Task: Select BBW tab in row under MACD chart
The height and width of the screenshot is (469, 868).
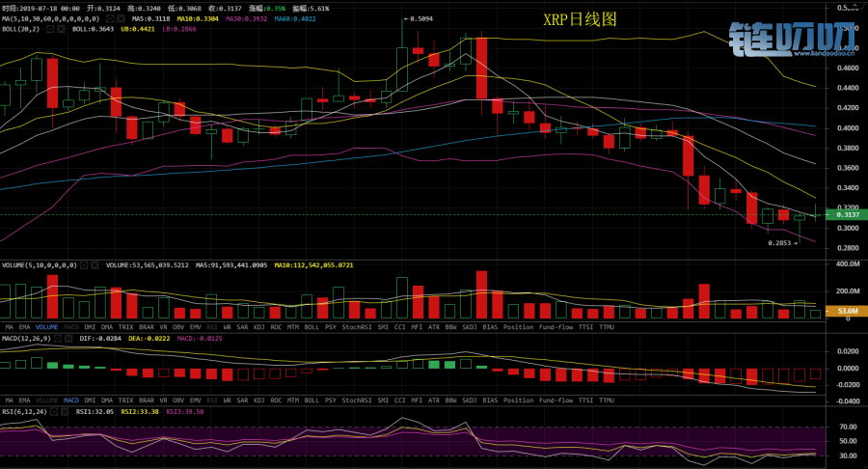Action: (450, 400)
